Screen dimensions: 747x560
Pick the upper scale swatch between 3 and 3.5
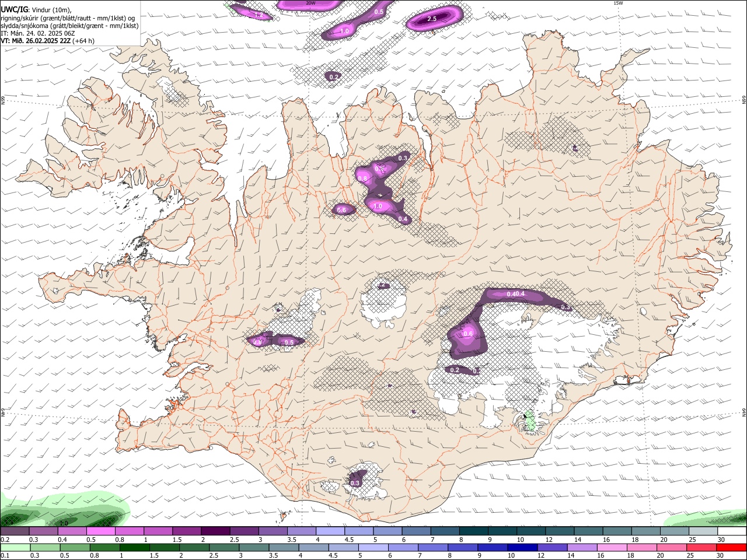(x=272, y=531)
